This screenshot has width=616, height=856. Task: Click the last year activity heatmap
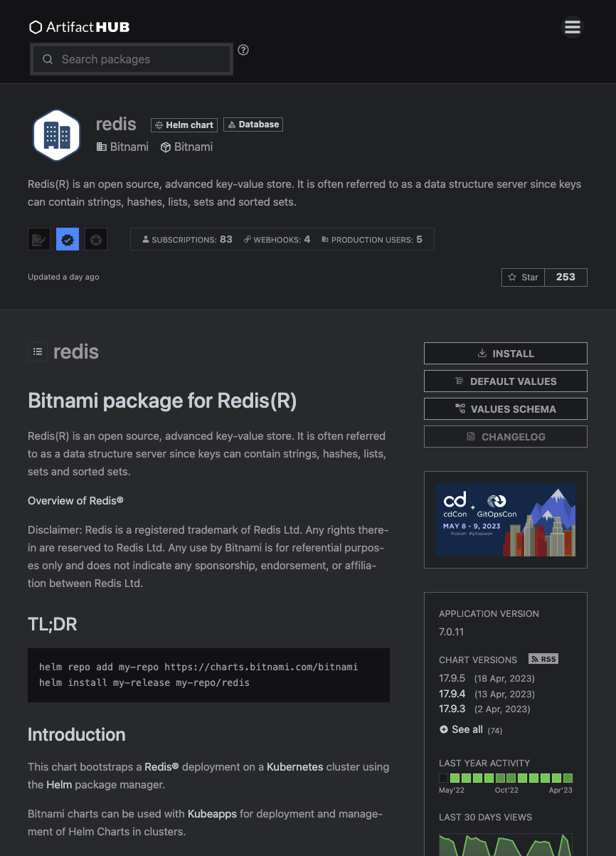(x=506, y=778)
